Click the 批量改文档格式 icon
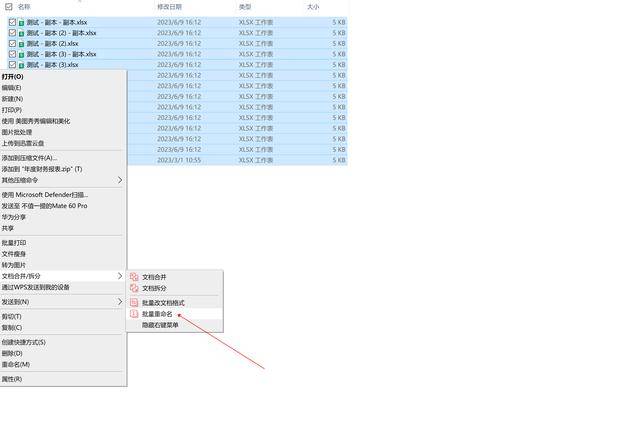Image resolution: width=640 pixels, height=437 pixels. coord(134,303)
